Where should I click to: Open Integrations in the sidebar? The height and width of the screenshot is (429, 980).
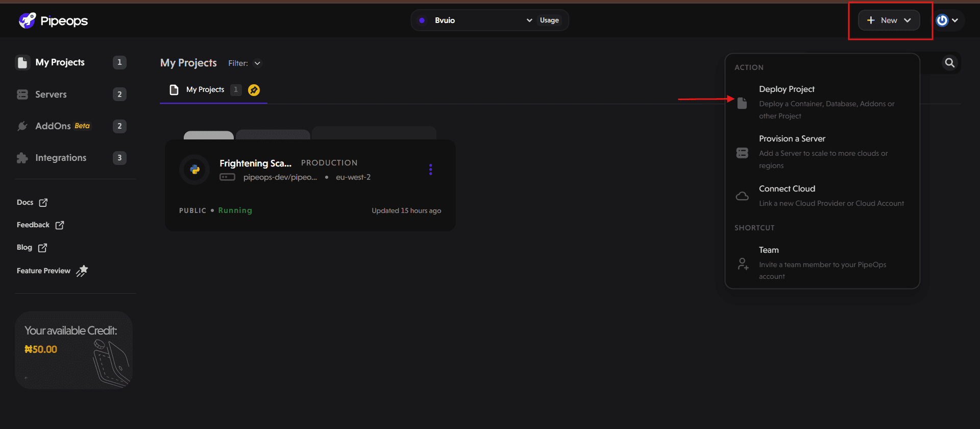(x=61, y=158)
